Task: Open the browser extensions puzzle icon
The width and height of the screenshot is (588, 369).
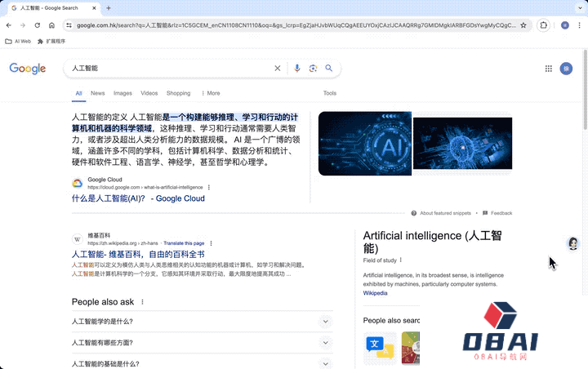Action: (x=543, y=25)
